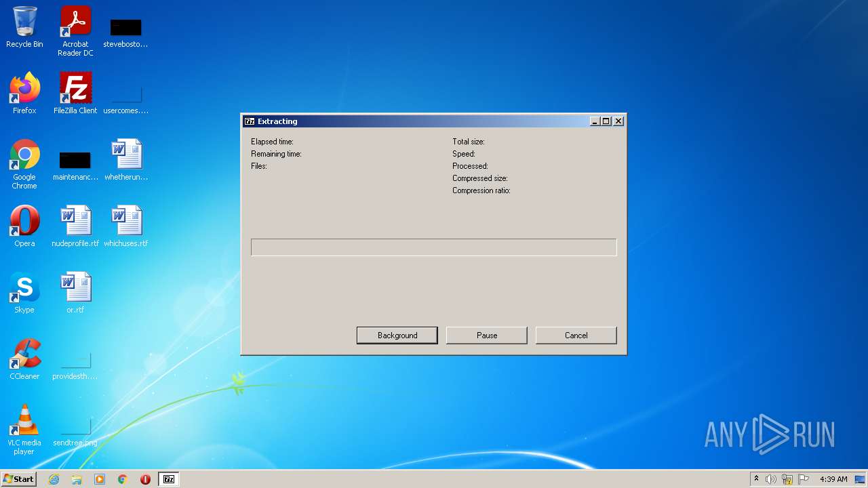Open the Recycle Bin desktop icon
The height and width of the screenshot is (488, 868).
pyautogui.click(x=24, y=27)
